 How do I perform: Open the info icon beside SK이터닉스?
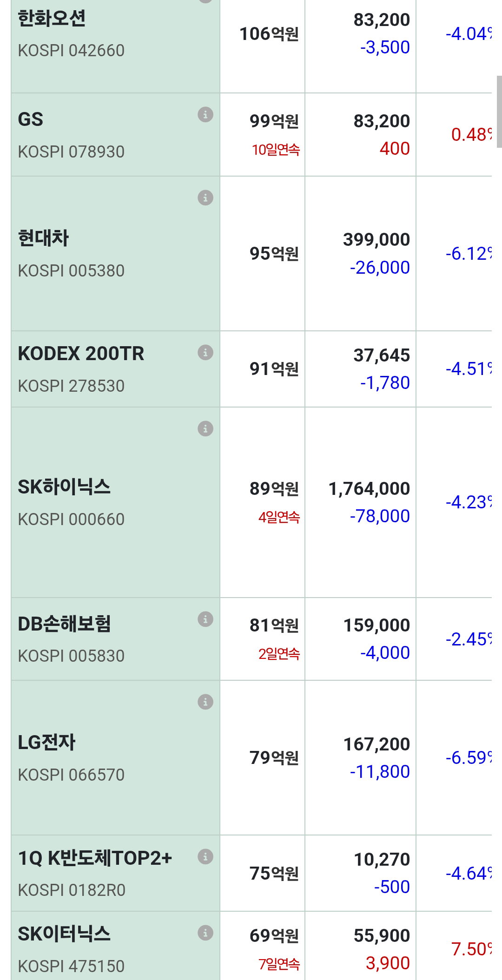pos(205,933)
